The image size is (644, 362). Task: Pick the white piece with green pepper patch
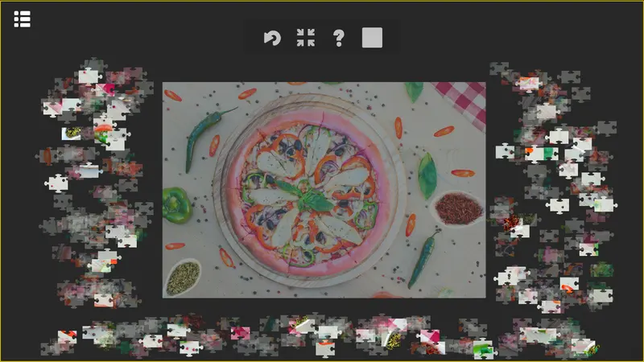(542, 154)
